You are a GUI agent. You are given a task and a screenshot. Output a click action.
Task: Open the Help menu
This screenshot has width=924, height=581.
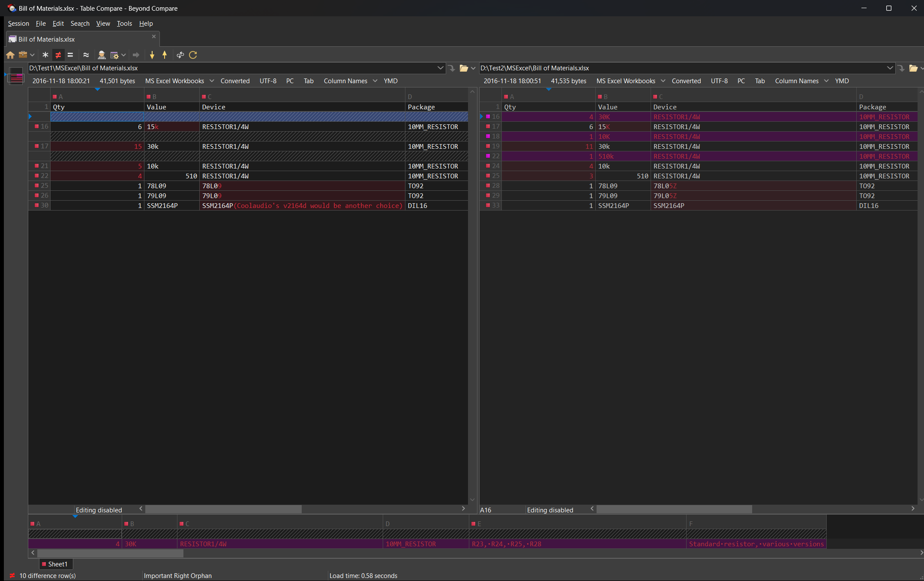tap(146, 24)
